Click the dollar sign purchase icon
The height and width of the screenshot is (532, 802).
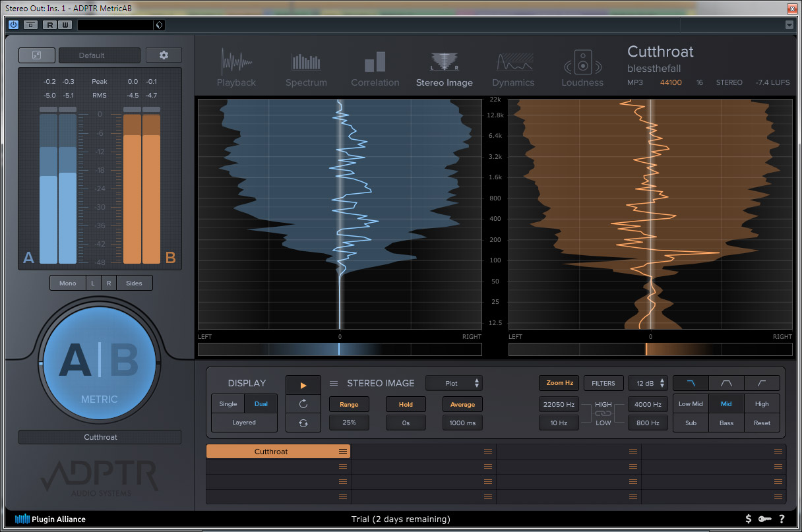pos(749,519)
